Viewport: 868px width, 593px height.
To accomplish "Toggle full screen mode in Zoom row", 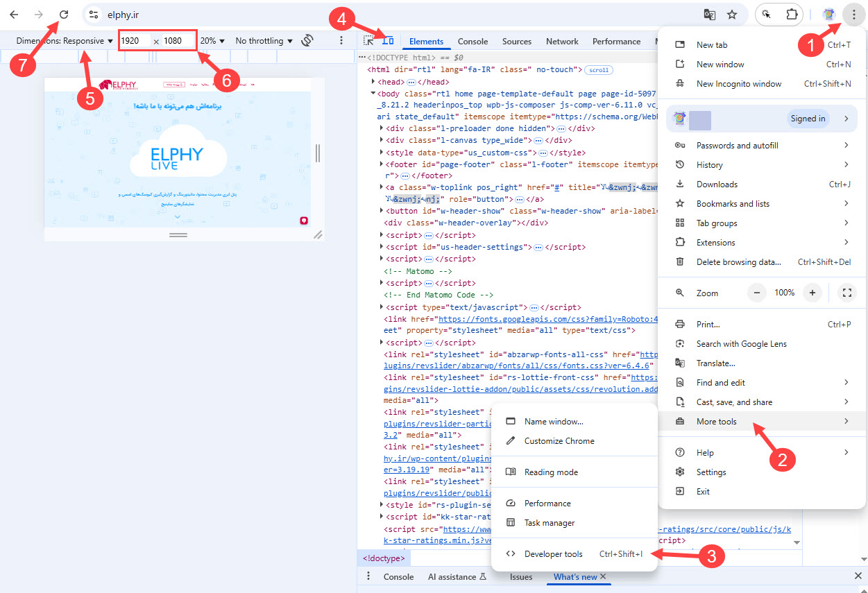I will 846,293.
